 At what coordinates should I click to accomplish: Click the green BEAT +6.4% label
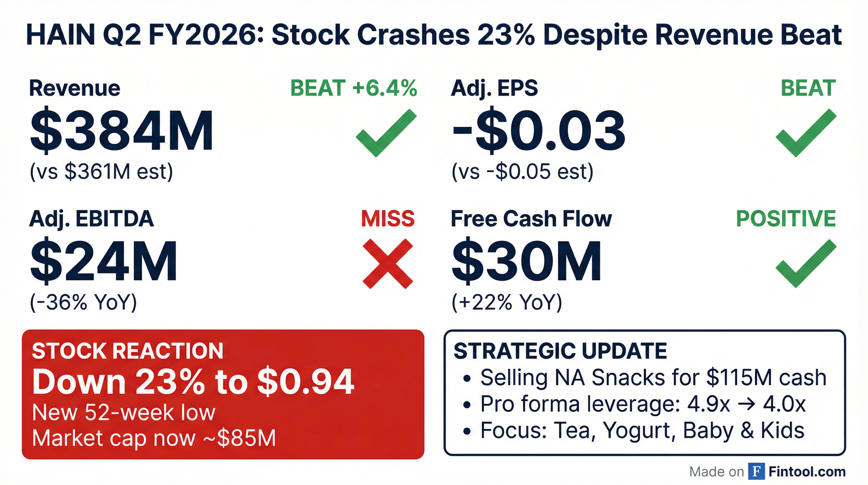pos(354,88)
